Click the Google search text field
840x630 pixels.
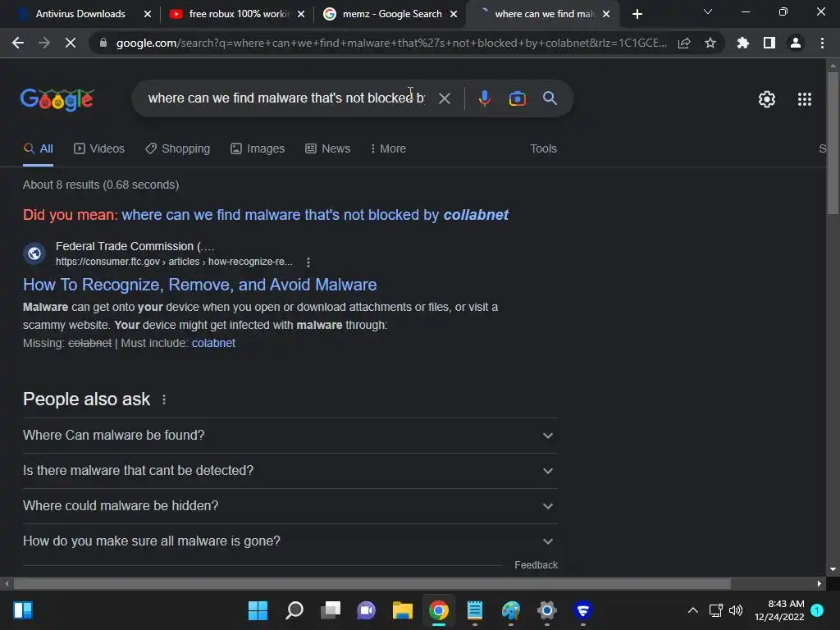(x=286, y=98)
